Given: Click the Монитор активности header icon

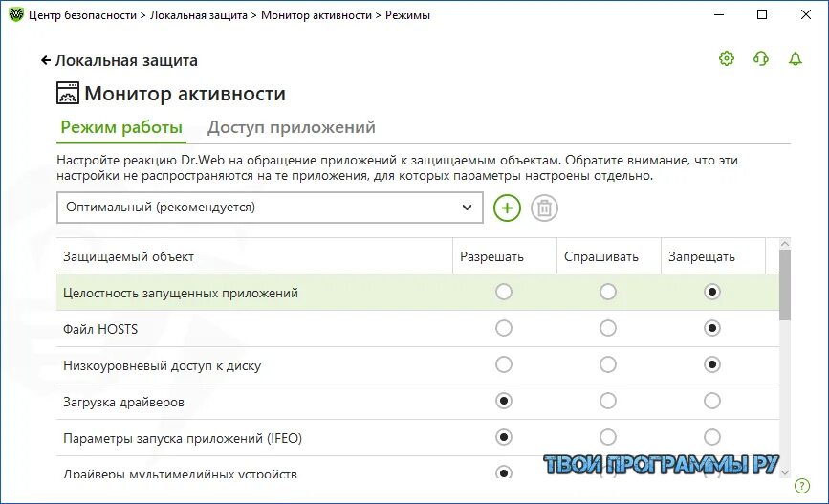Looking at the screenshot, I should (68, 93).
